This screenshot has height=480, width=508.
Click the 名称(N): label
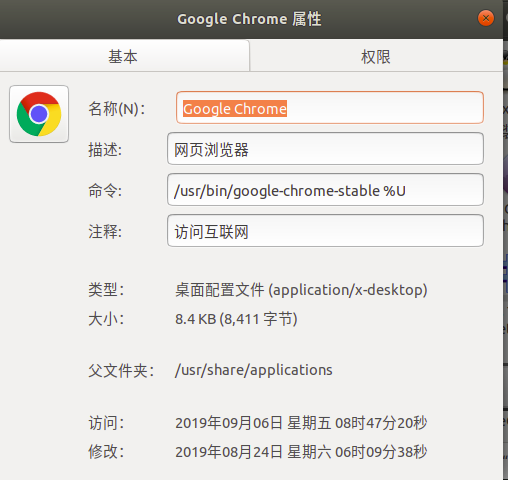coord(117,109)
